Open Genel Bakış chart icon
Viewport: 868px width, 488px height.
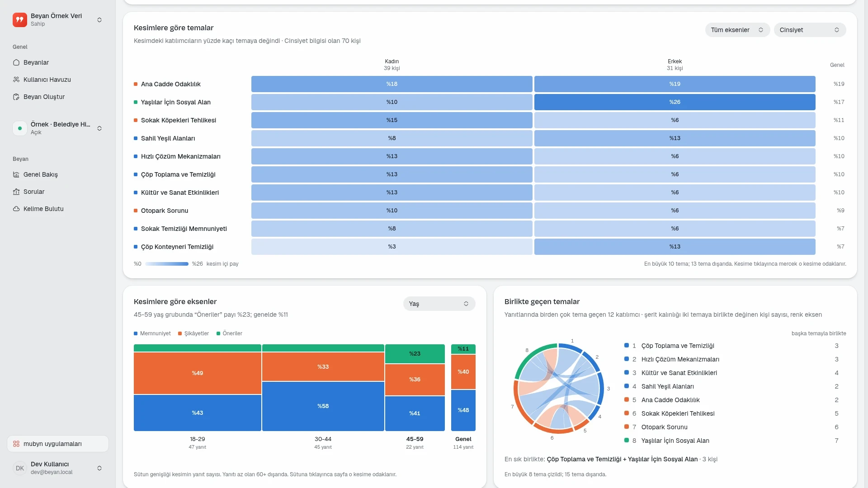16,174
